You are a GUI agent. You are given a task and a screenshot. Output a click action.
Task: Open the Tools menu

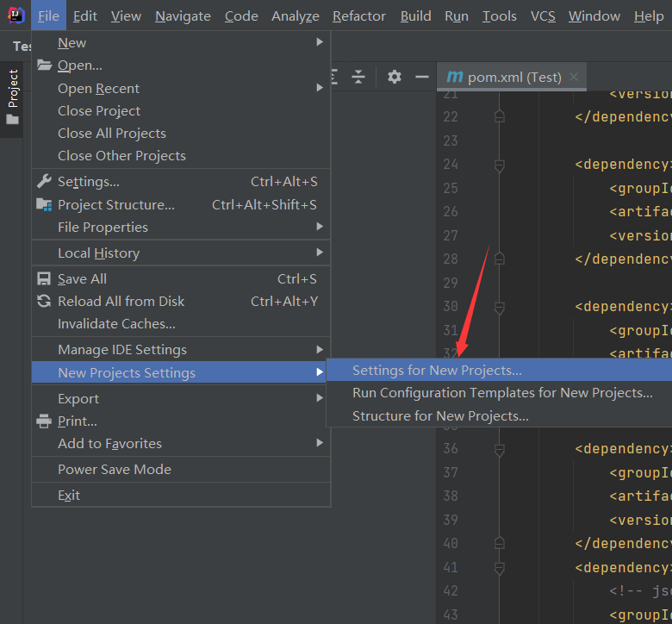tap(500, 16)
